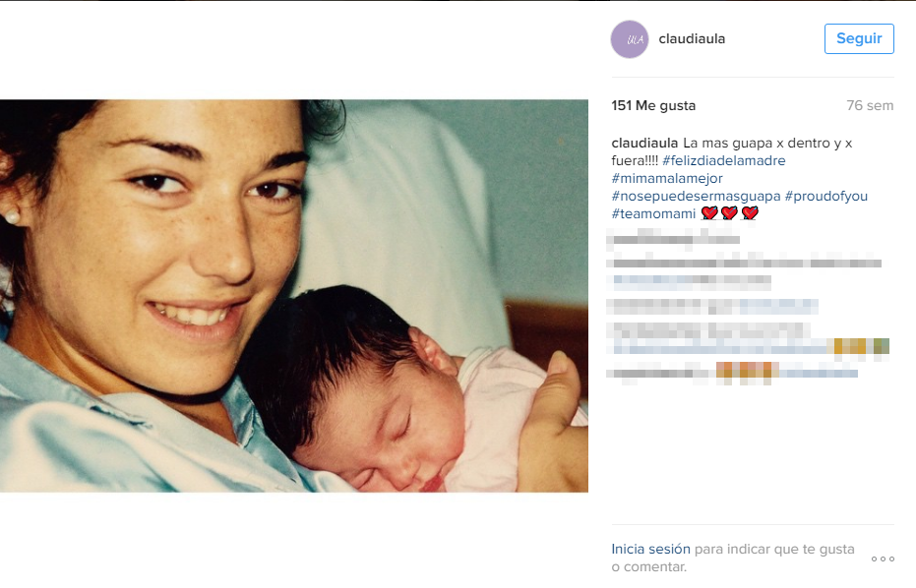Click the first red heart emoji in caption
The width and height of the screenshot is (916, 588).
click(x=709, y=213)
